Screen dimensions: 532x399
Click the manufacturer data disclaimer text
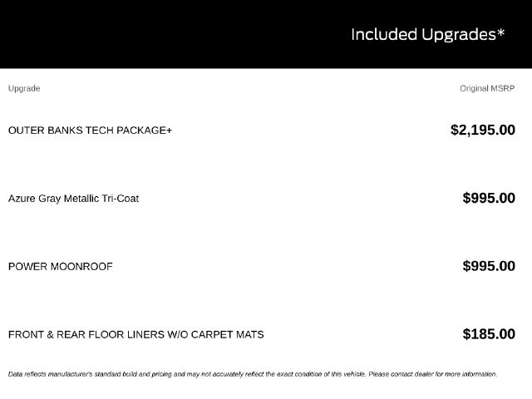(253, 374)
